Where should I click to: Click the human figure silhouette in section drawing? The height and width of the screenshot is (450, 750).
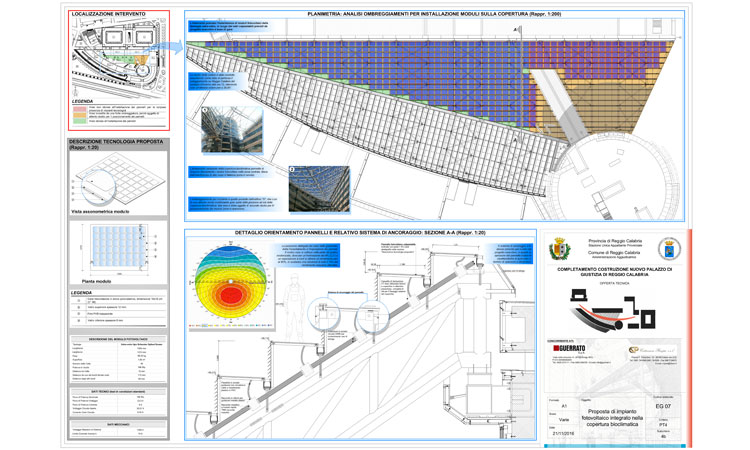pyautogui.click(x=295, y=306)
